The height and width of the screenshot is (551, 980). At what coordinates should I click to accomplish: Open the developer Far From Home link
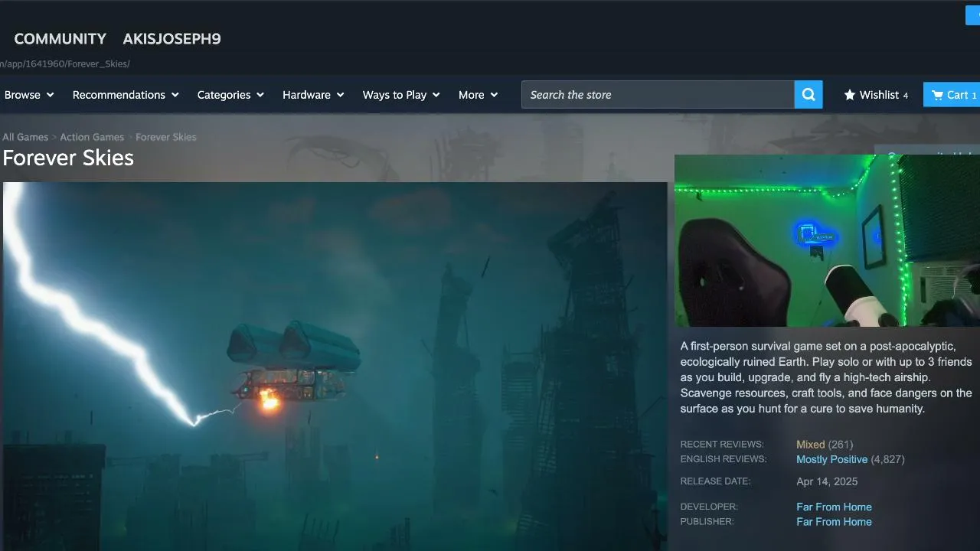(834, 507)
